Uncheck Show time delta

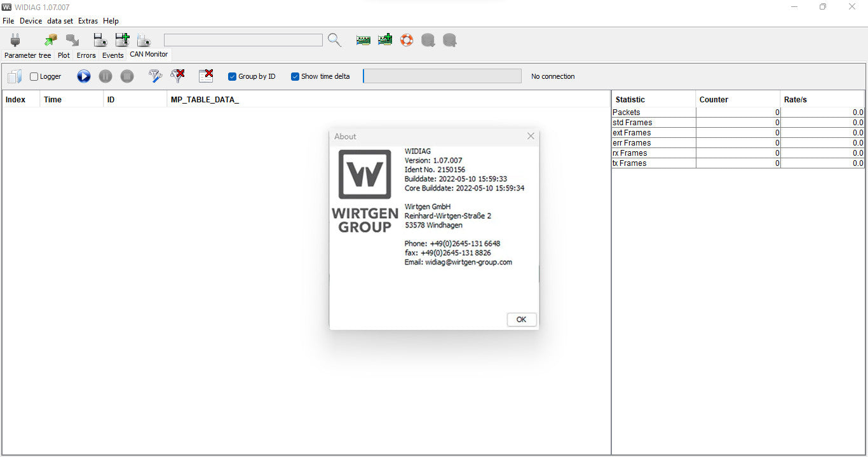click(294, 76)
